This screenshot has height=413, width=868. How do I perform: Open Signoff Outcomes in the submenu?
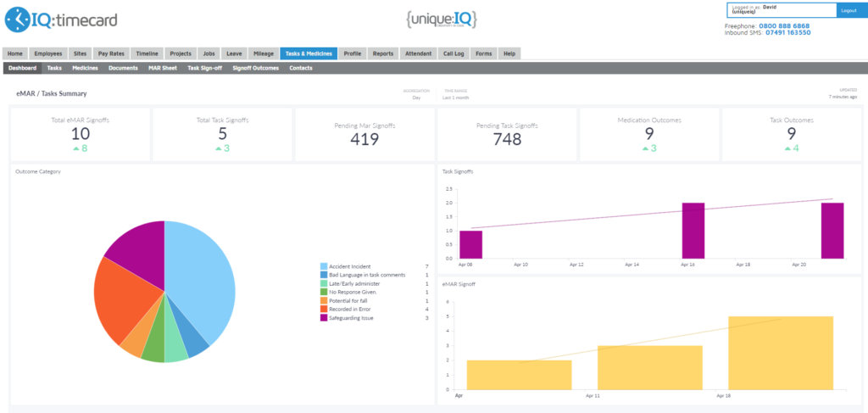click(x=256, y=68)
